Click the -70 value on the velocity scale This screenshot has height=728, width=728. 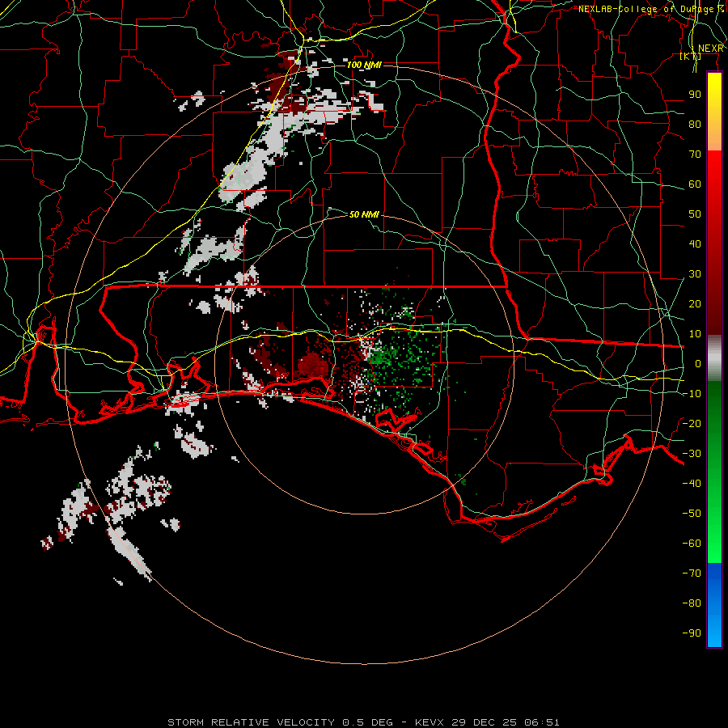[x=692, y=574]
